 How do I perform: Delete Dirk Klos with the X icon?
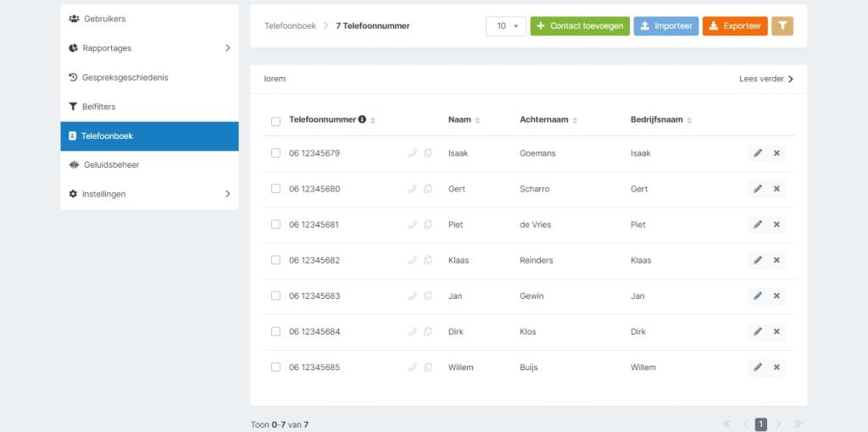coord(776,332)
